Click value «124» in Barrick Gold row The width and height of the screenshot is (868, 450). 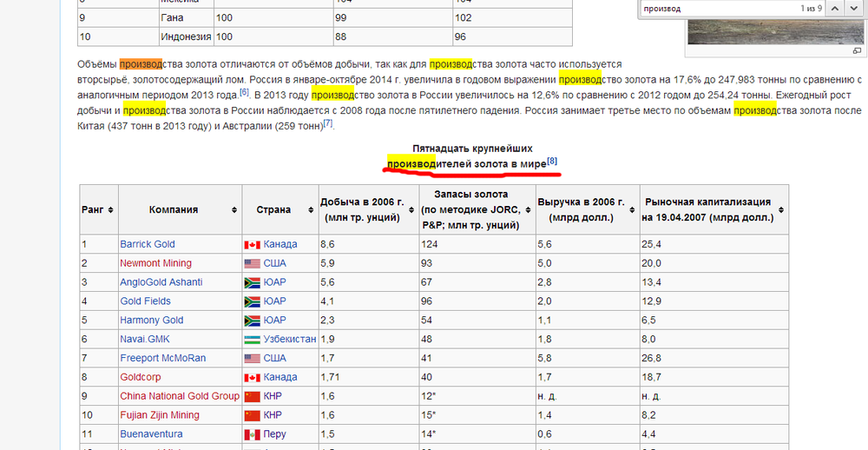(429, 244)
